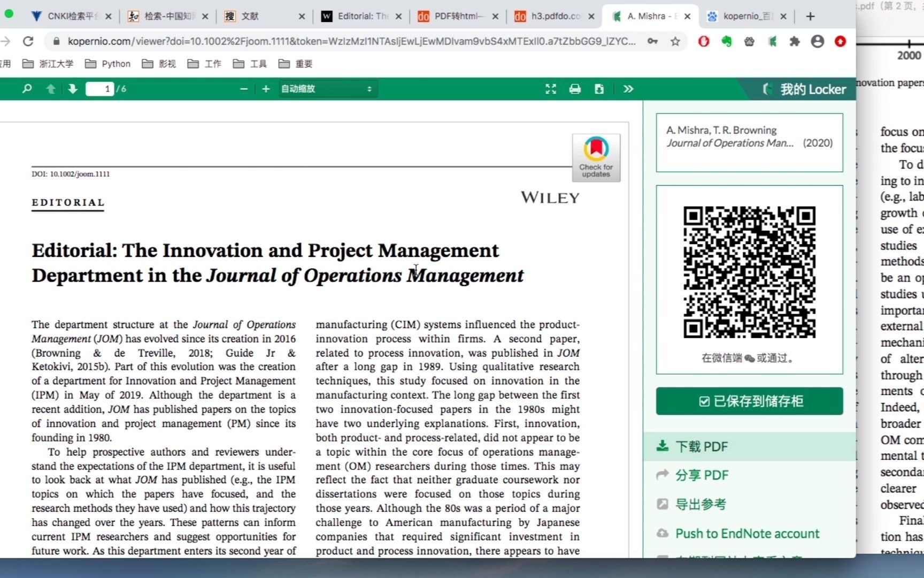Open the PDF search magnifier tool
The width and height of the screenshot is (924, 578).
(27, 89)
